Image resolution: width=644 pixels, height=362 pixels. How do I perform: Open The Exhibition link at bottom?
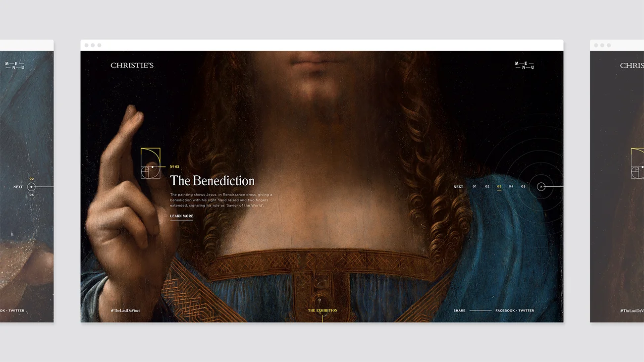tap(322, 310)
